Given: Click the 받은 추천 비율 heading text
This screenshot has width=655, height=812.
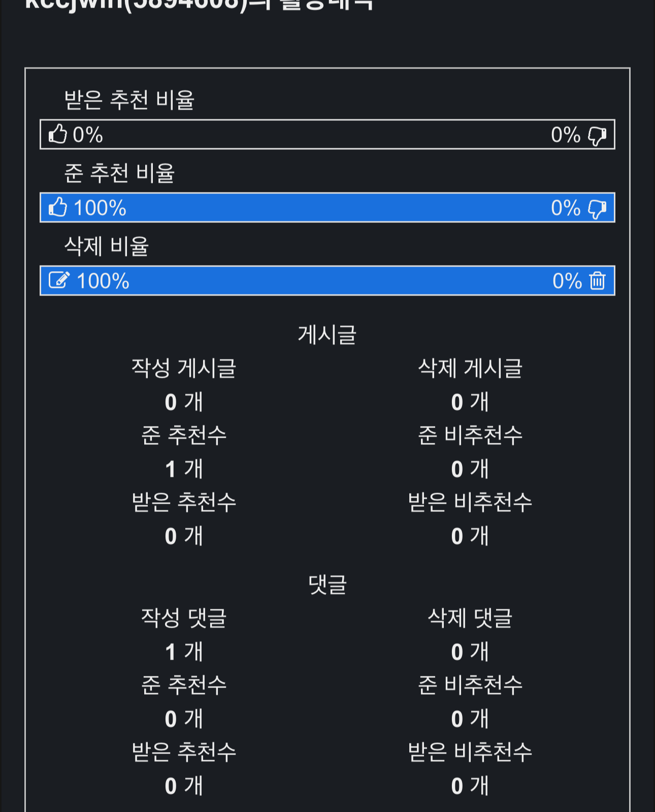Looking at the screenshot, I should [x=129, y=100].
